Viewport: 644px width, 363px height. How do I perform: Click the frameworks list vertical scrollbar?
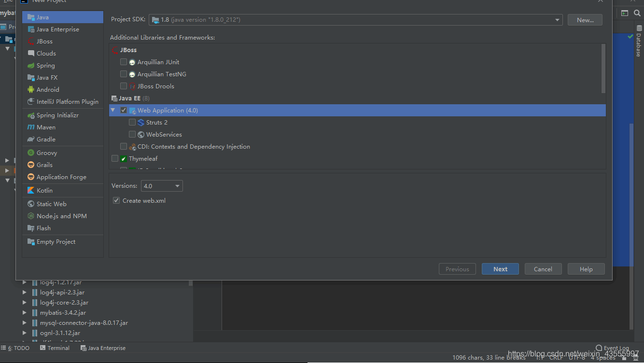tap(603, 69)
